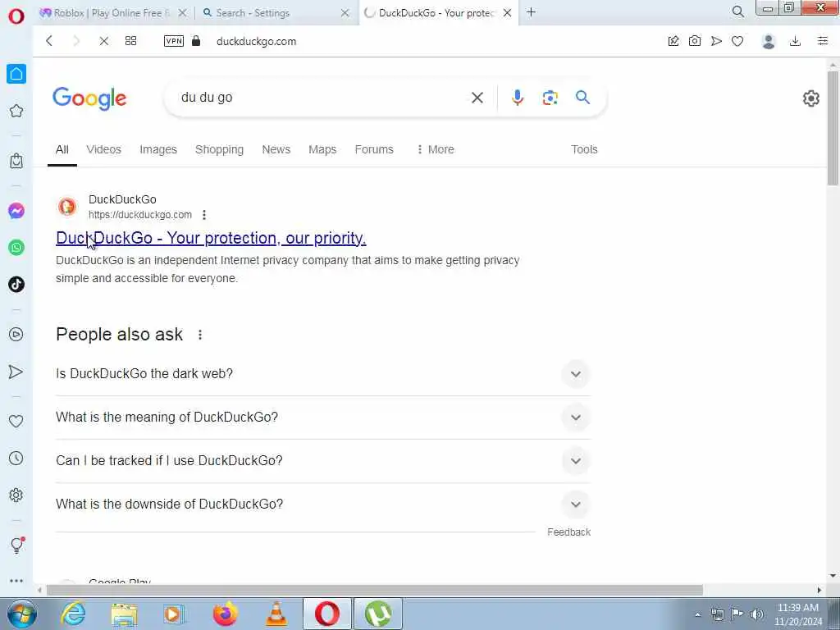The width and height of the screenshot is (840, 630).
Task: Open WhatsApp in the sidebar
Action: point(16,248)
